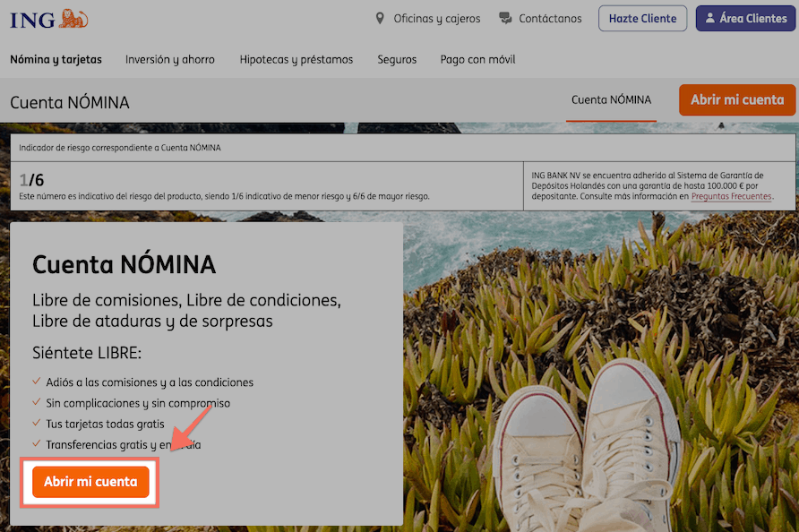Click the 1/6 risk indicator number
799x532 pixels.
[x=31, y=180]
